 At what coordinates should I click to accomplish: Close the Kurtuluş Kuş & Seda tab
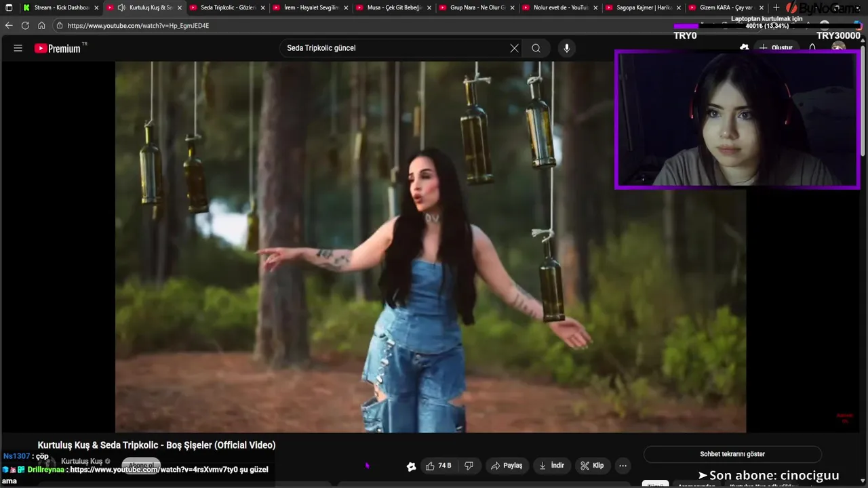(180, 7)
